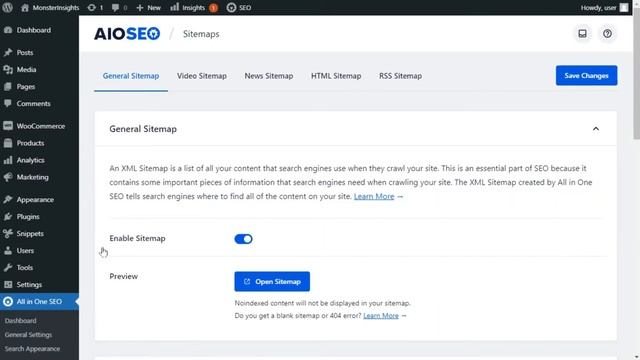Switch to General Sitemap tab

point(131,76)
